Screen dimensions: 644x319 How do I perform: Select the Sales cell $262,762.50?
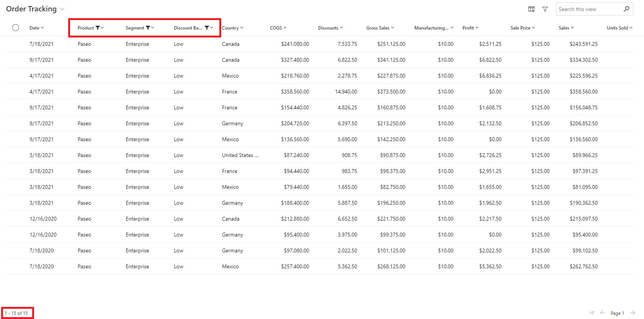[x=584, y=266]
